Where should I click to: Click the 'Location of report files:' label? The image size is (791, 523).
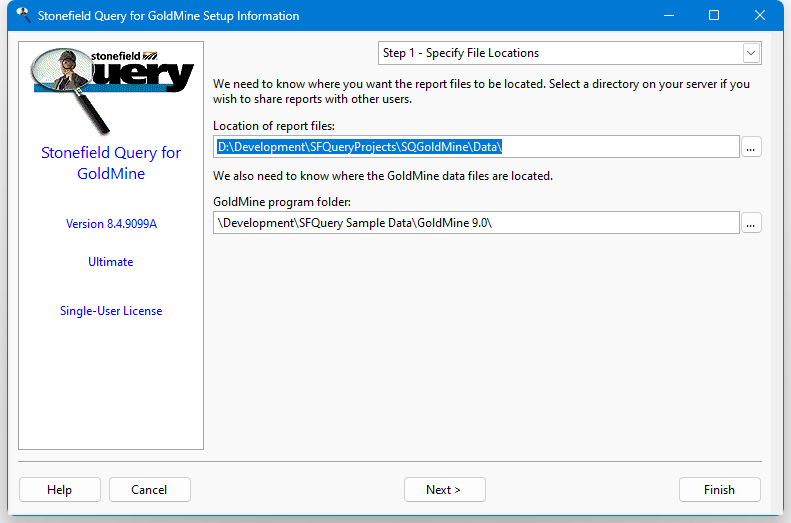(274, 126)
